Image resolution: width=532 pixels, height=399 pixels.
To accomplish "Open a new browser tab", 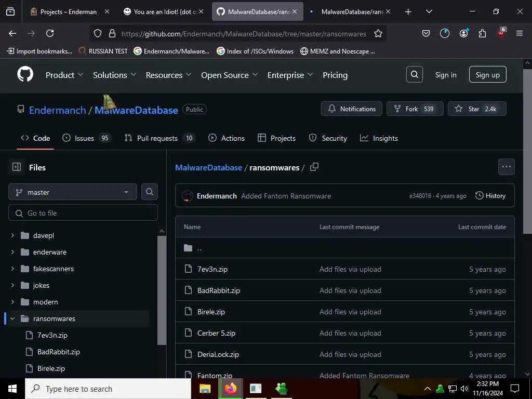I will pyautogui.click(x=408, y=11).
